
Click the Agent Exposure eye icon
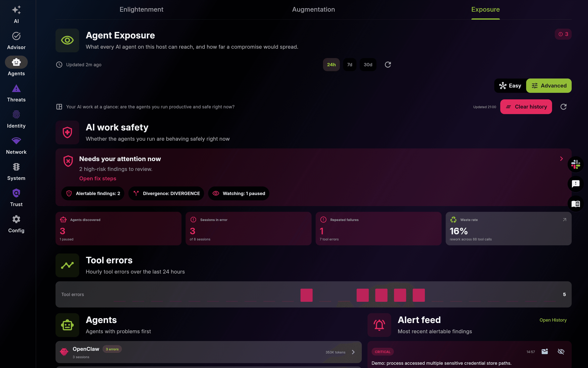pyautogui.click(x=67, y=40)
